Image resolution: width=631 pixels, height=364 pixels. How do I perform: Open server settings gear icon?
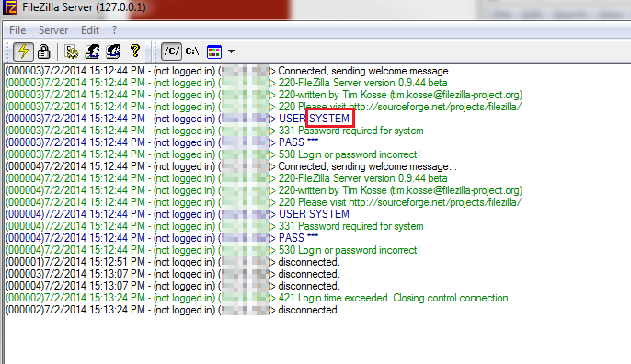pos(72,51)
